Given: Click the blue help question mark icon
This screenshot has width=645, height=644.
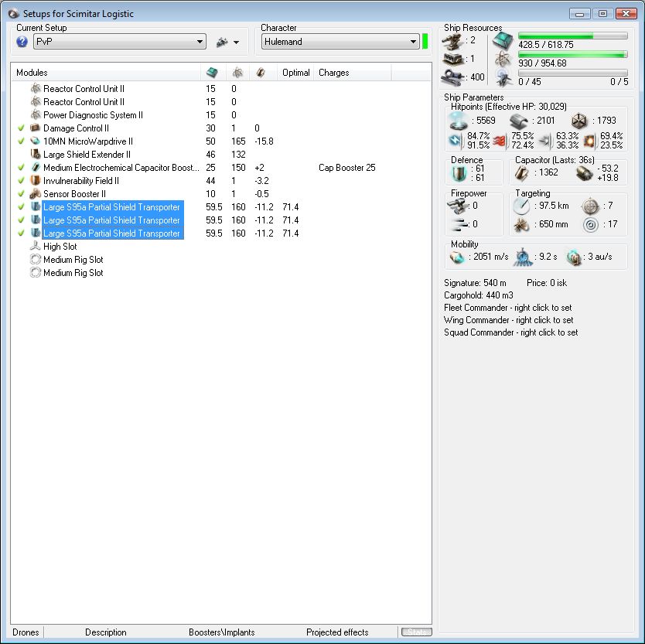Looking at the screenshot, I should pos(22,42).
